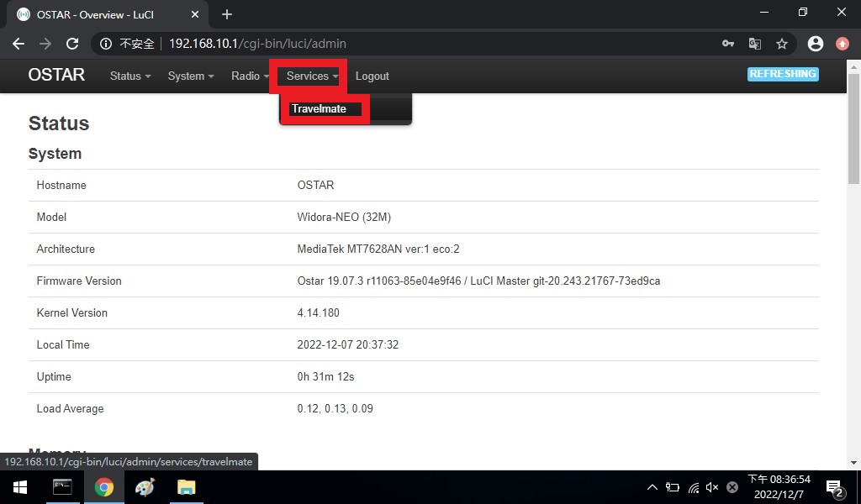The width and height of the screenshot is (861, 504).
Task: Click the Kernel Version label
Action: (72, 312)
